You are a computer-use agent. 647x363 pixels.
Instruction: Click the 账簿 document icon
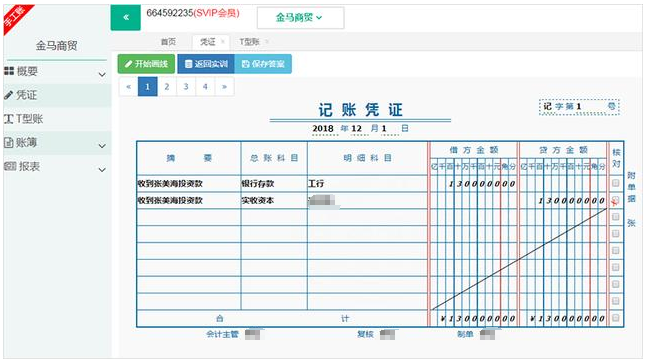[9, 143]
